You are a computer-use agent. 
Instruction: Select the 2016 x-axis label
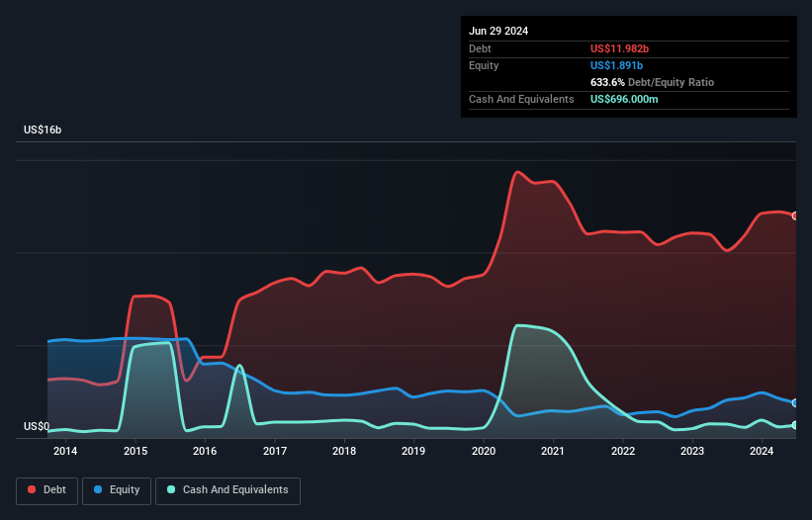point(205,451)
